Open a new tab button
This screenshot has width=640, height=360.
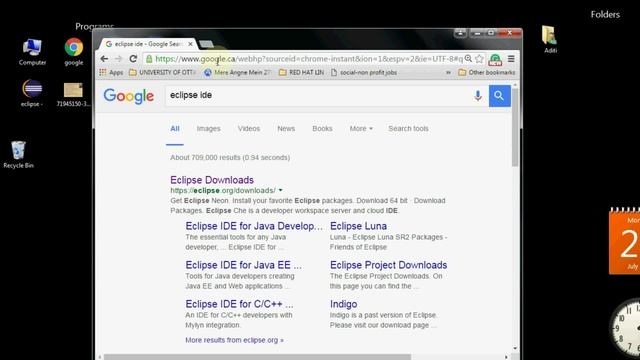(206, 44)
